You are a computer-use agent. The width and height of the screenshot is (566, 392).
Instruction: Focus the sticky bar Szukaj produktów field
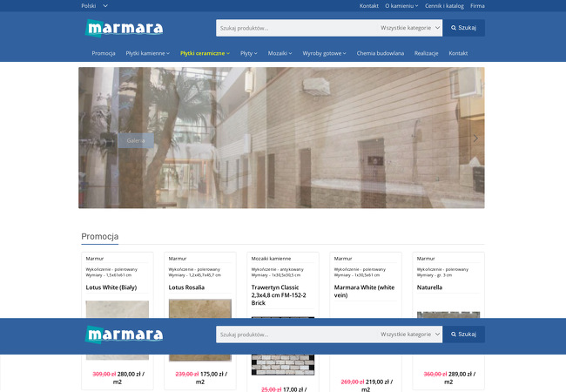pyautogui.click(x=296, y=335)
